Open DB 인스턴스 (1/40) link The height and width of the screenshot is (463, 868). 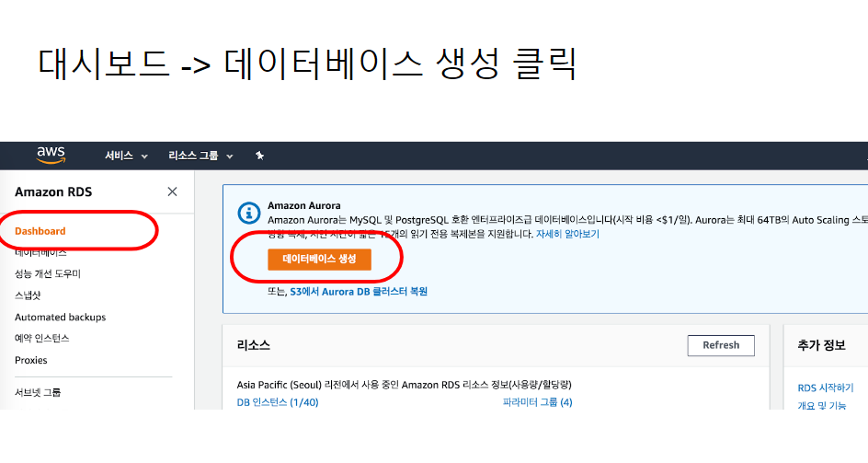[x=278, y=402]
